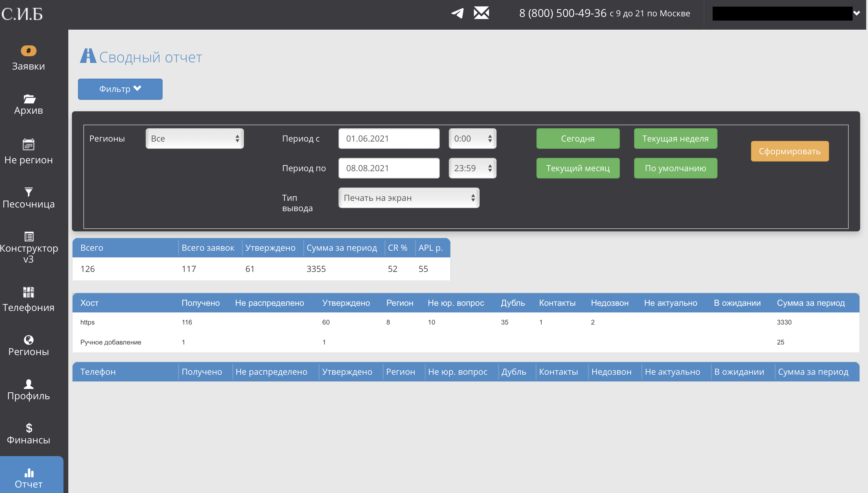Click the С.И.Б logo
The width and height of the screenshot is (868, 493).
[22, 14]
